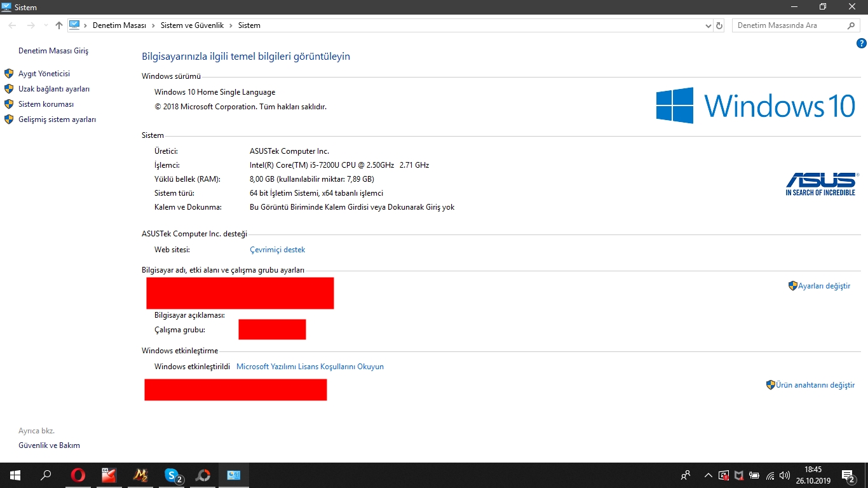Select Sistem breadcrumb item
Viewport: 868px width, 488px height.
pyautogui.click(x=249, y=25)
